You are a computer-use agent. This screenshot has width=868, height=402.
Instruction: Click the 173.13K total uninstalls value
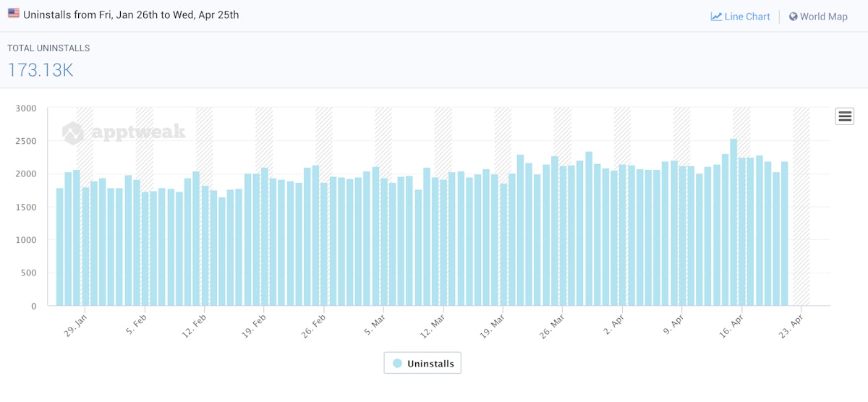pyautogui.click(x=41, y=70)
